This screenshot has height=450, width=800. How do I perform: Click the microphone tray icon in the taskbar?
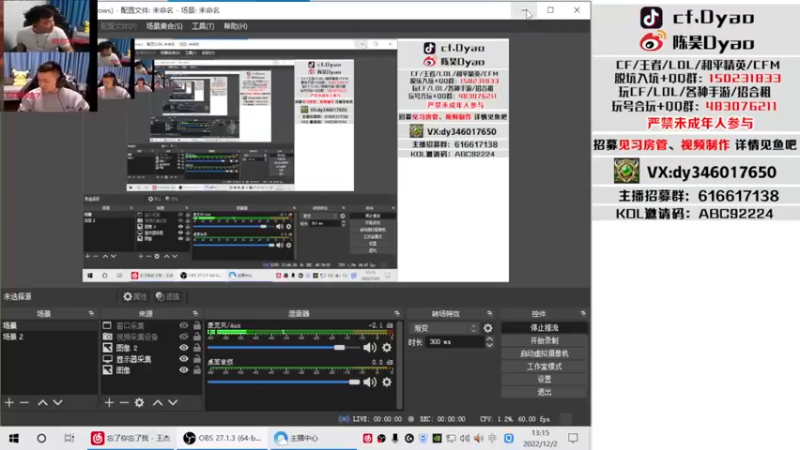tap(395, 438)
